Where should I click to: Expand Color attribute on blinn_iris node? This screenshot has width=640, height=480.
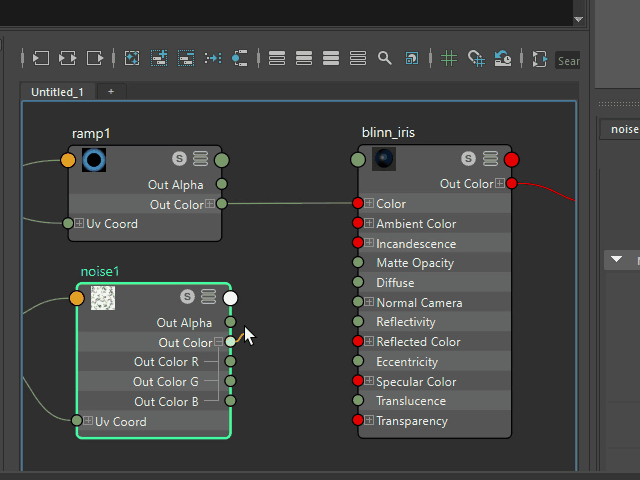(369, 204)
